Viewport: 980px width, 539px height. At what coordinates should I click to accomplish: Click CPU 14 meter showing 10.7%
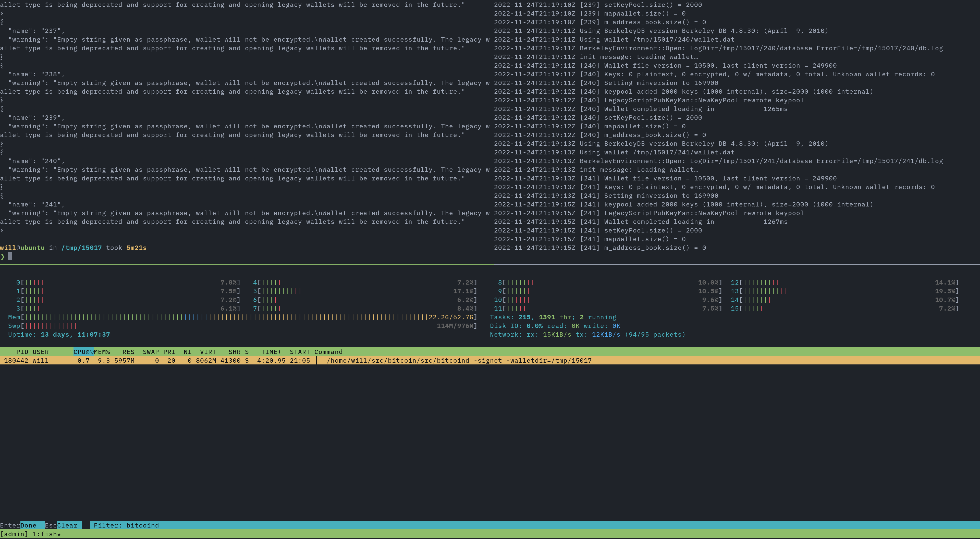coord(844,300)
